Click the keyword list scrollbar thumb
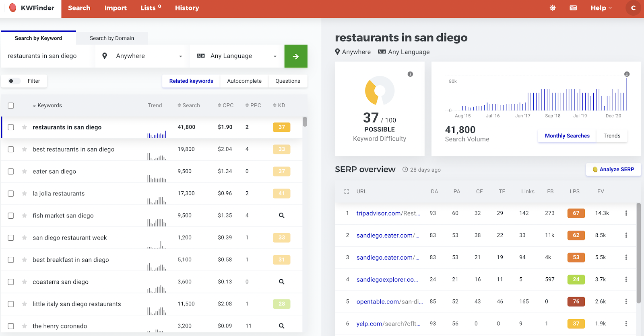This screenshot has height=336, width=644. [x=305, y=122]
